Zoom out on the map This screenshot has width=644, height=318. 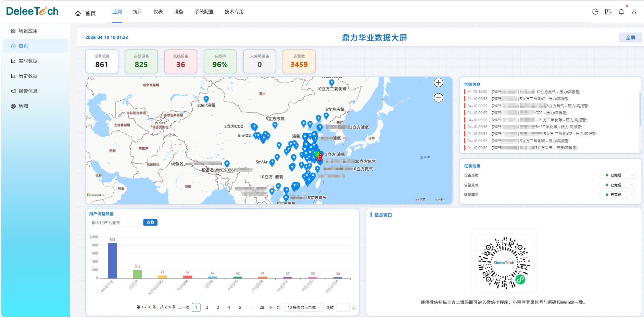438,98
